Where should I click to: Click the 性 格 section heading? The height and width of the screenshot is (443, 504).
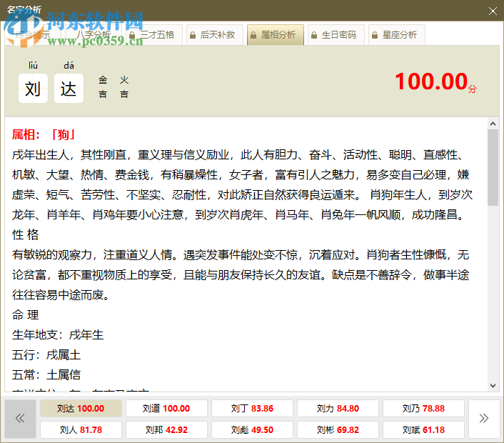(x=26, y=234)
